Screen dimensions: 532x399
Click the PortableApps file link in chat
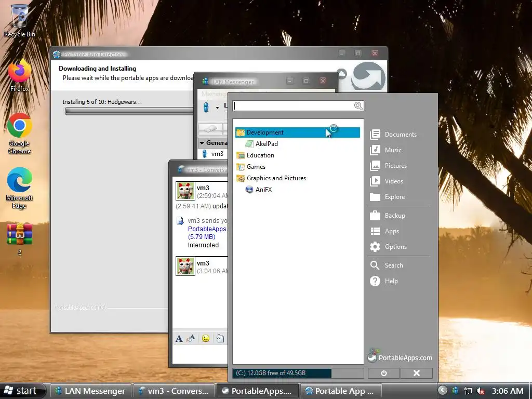pos(208,229)
